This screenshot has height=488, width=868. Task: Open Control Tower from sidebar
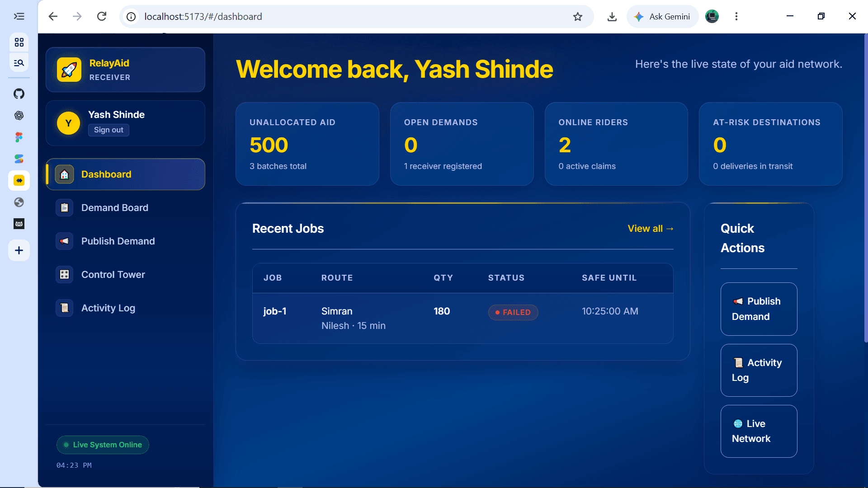pyautogui.click(x=126, y=275)
